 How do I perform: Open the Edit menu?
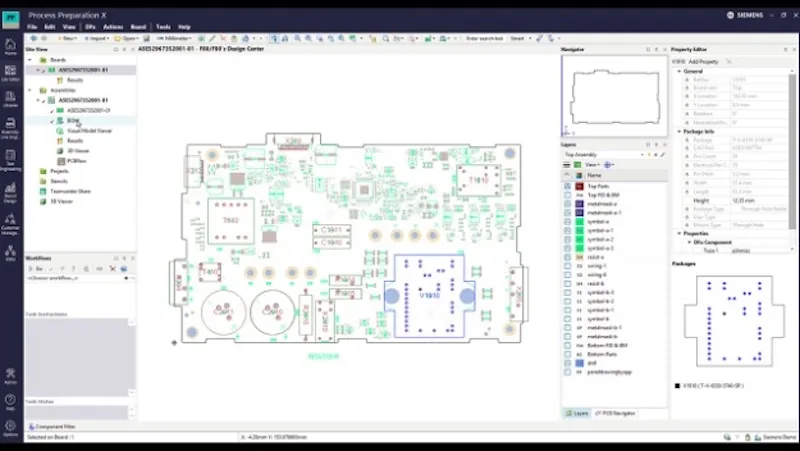click(49, 27)
